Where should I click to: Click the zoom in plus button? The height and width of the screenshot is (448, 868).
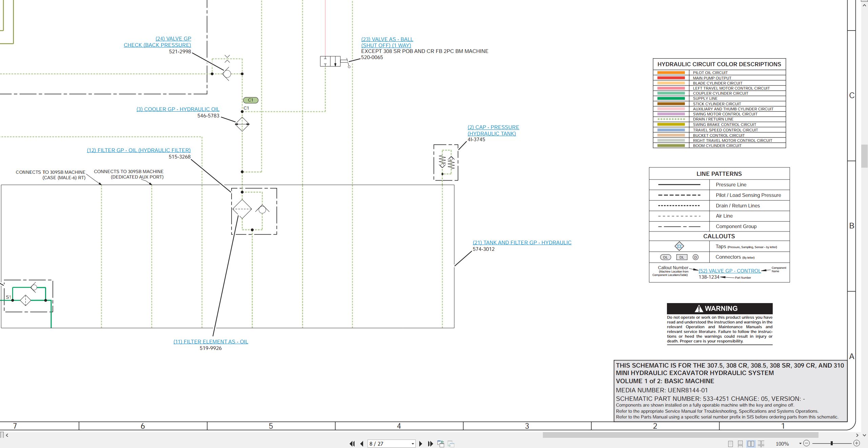point(856,443)
